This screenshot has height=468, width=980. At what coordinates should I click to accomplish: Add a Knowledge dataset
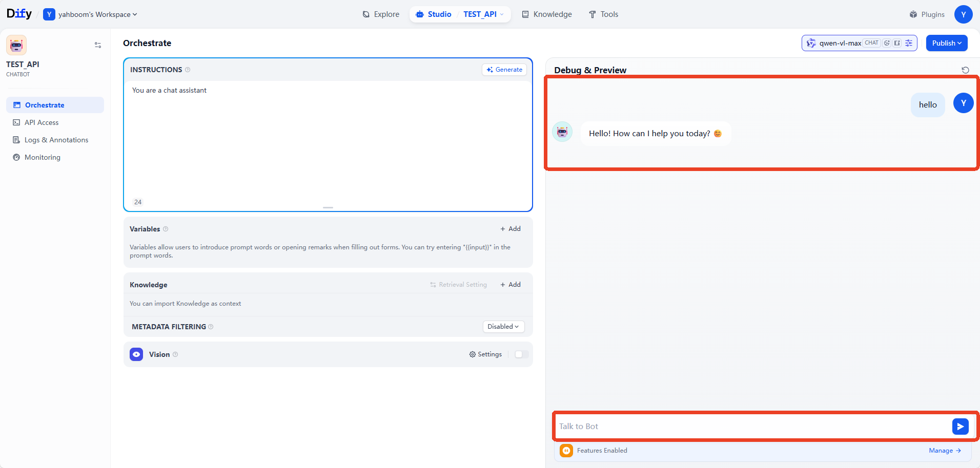[x=511, y=285]
